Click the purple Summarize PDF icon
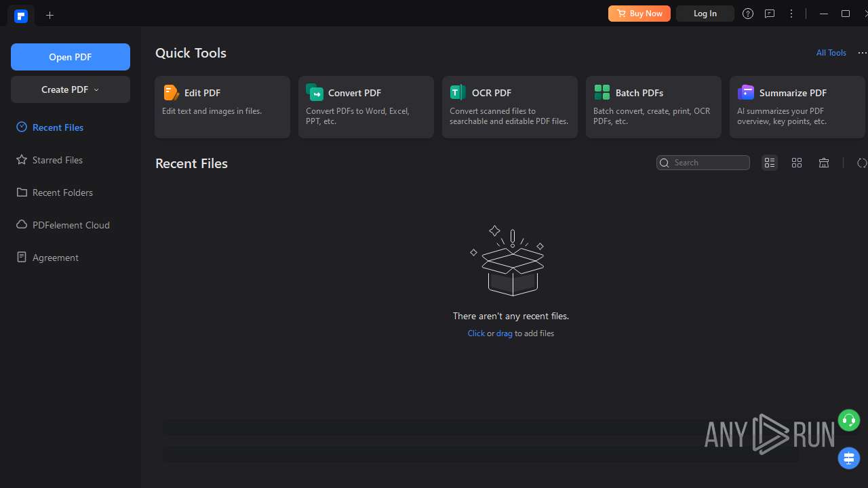 pyautogui.click(x=746, y=92)
